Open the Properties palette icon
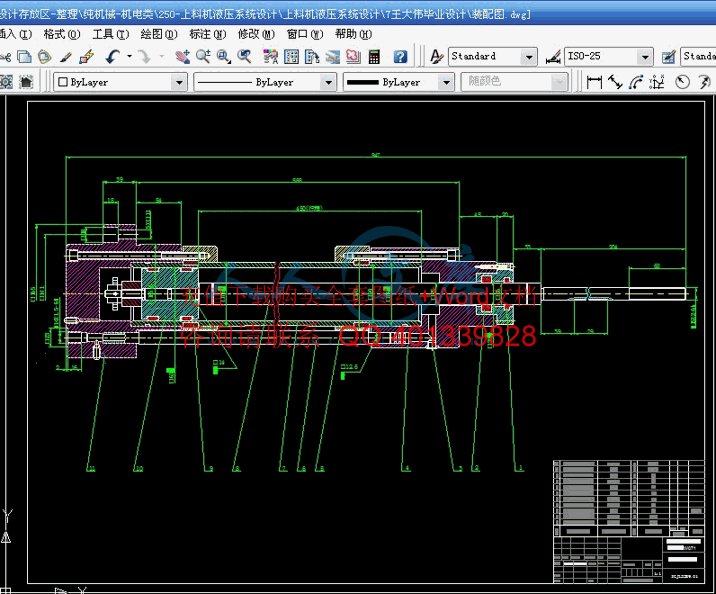Viewport: 716px width, 594px height. (x=270, y=57)
